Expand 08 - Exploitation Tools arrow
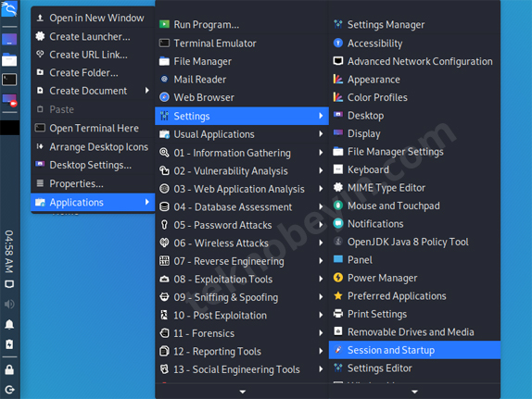The height and width of the screenshot is (399, 532). (321, 279)
